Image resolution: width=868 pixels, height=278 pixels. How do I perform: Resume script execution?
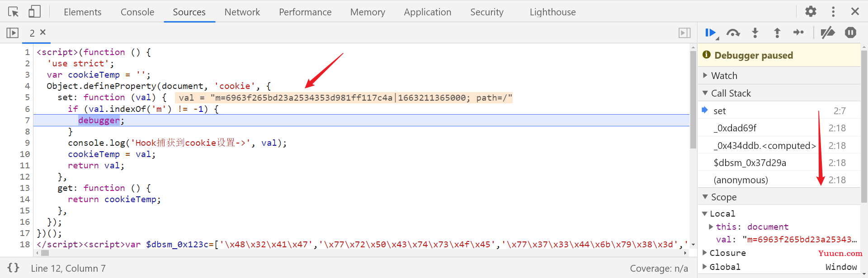[711, 33]
